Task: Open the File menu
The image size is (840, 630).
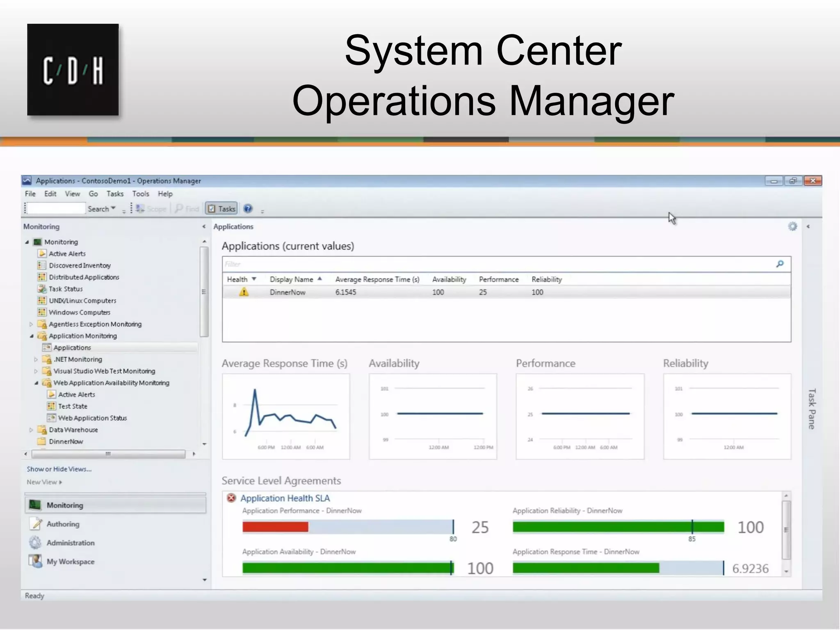Action: (x=30, y=194)
